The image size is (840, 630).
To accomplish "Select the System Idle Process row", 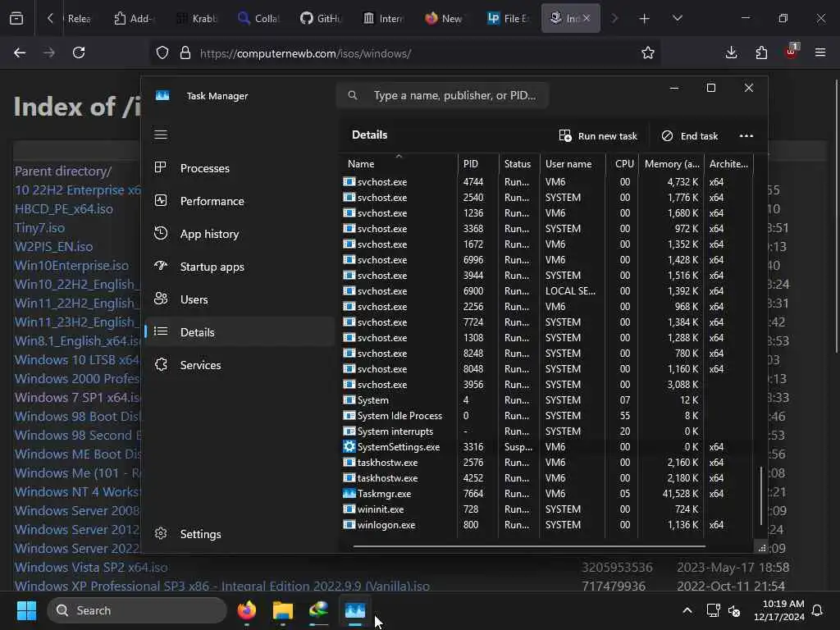I will click(546, 416).
